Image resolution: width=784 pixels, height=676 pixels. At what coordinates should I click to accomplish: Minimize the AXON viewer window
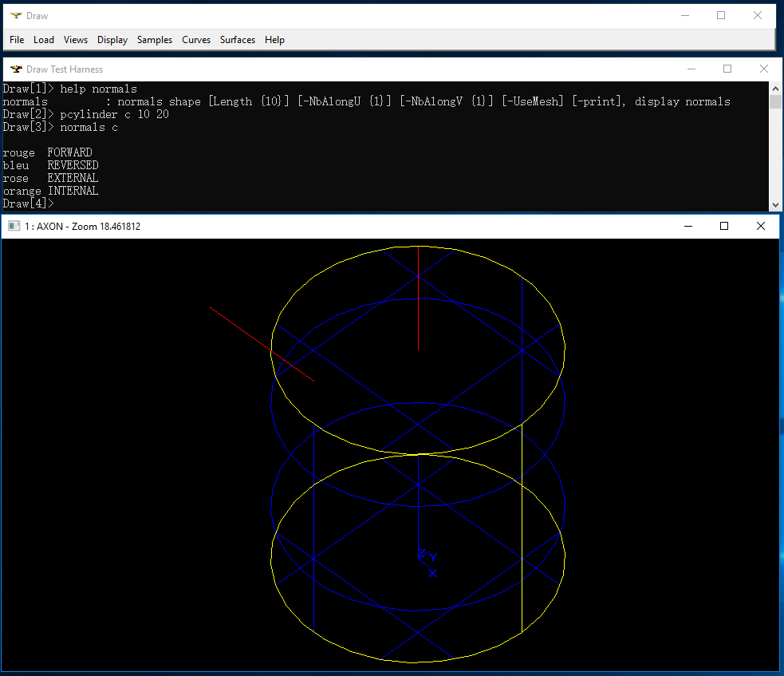click(688, 226)
